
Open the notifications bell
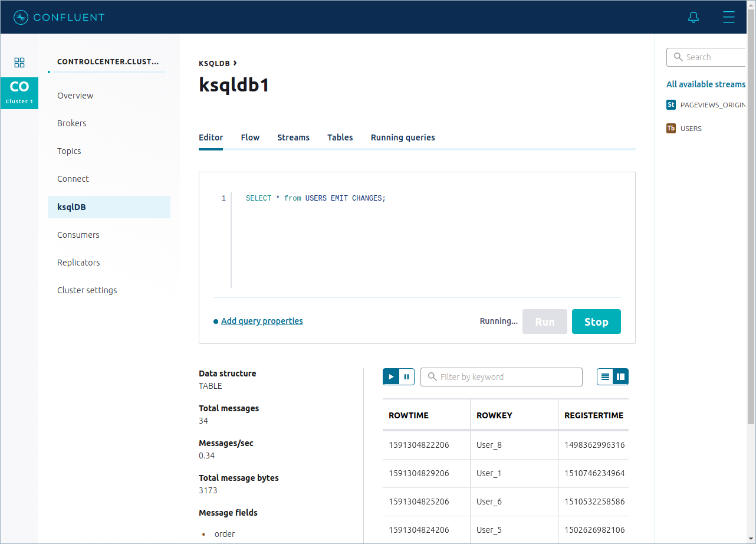click(x=693, y=17)
